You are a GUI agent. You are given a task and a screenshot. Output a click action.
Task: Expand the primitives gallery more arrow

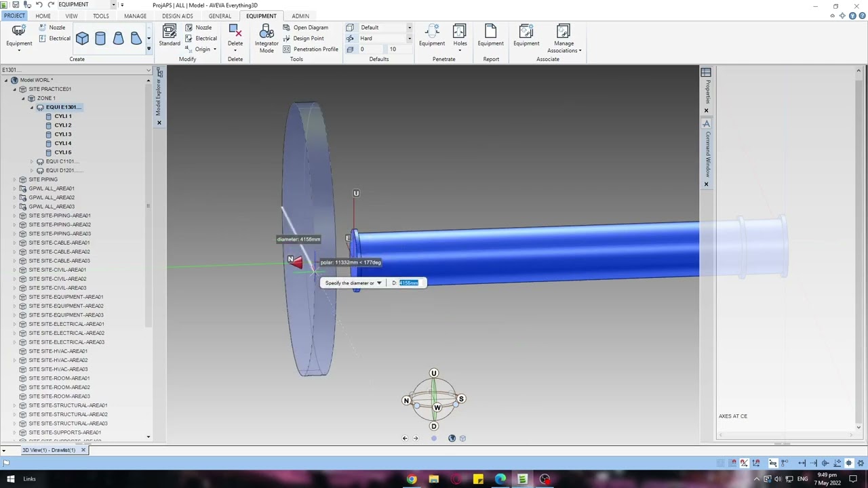[x=149, y=49]
